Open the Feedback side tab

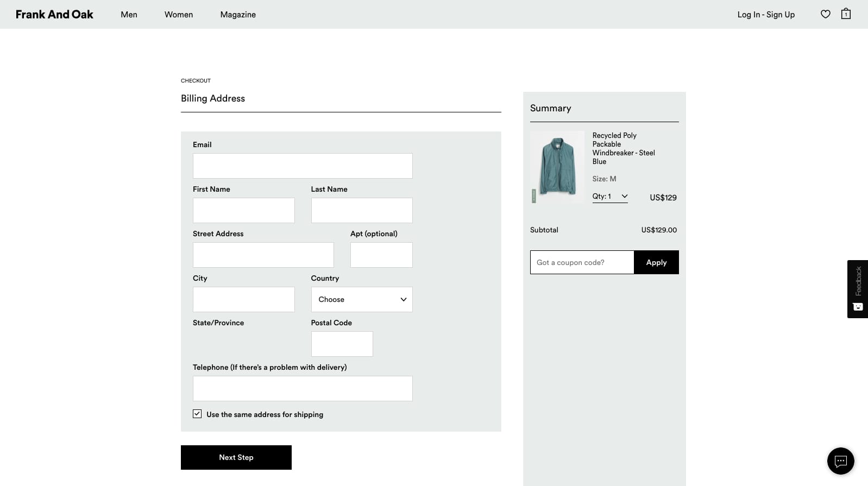858,289
